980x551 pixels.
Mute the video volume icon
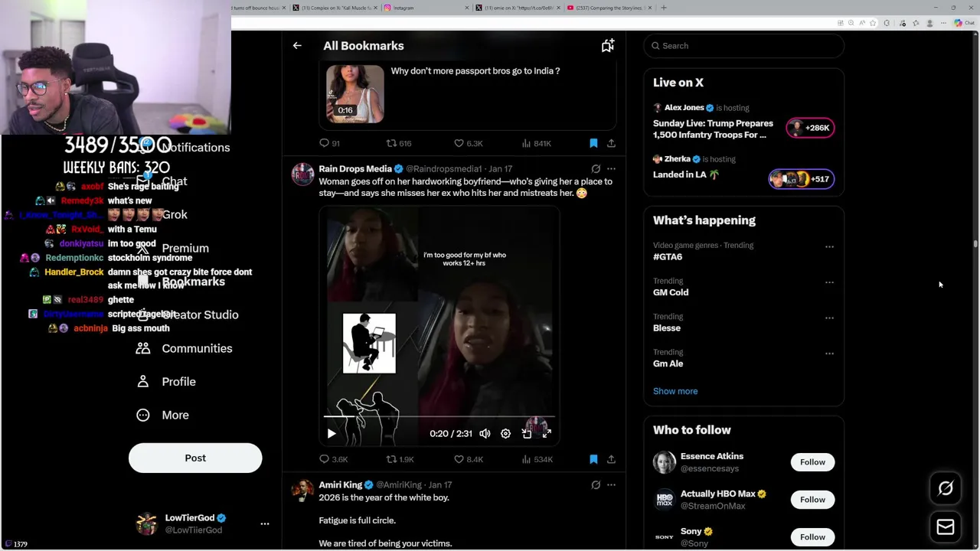click(x=485, y=433)
